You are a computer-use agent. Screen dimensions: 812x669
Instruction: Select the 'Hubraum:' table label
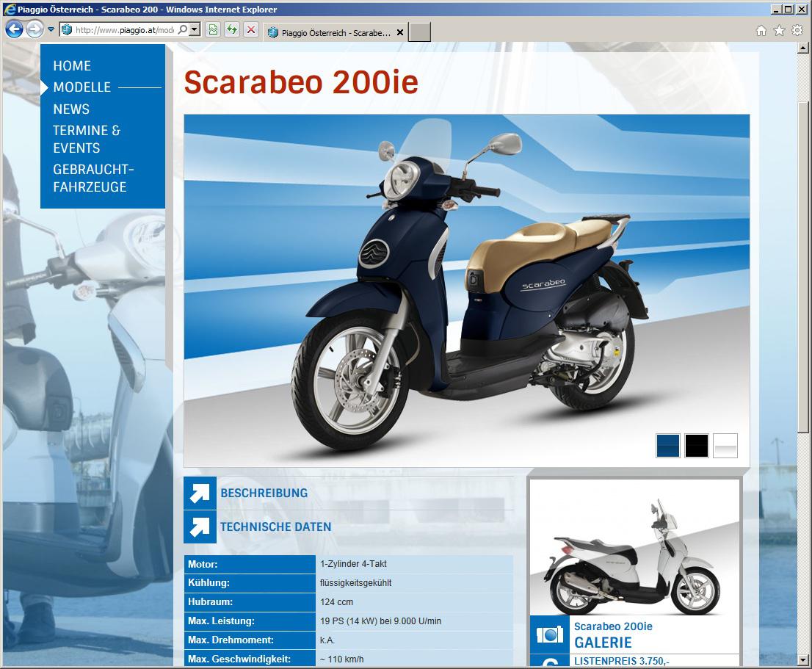[x=210, y=602]
